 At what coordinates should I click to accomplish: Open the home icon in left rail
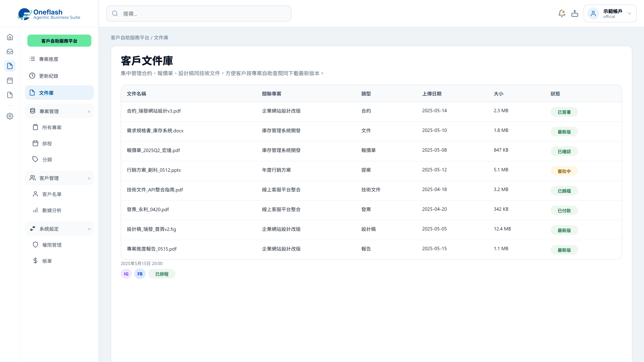point(10,37)
